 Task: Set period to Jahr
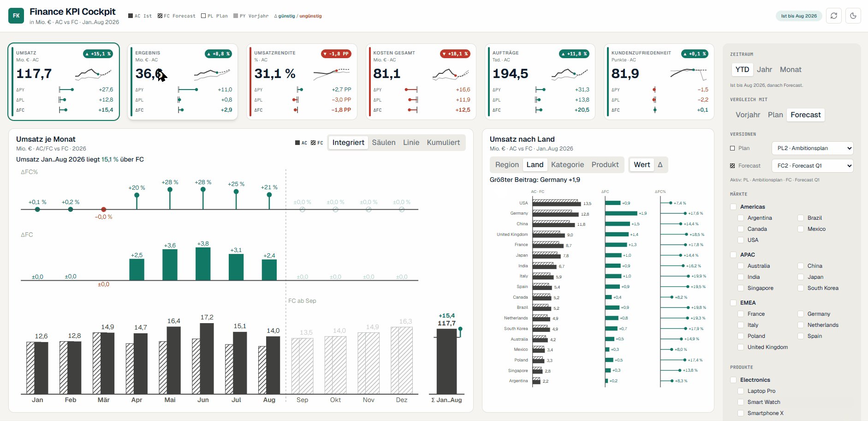(764, 70)
